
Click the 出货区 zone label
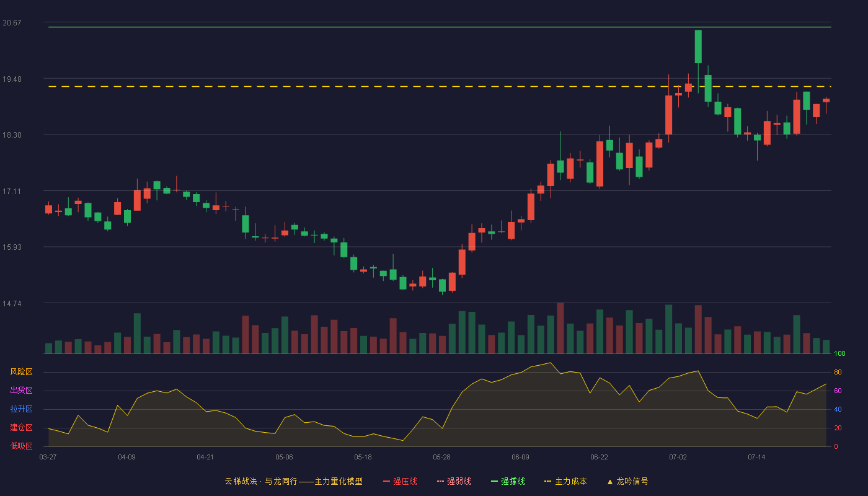tap(21, 391)
